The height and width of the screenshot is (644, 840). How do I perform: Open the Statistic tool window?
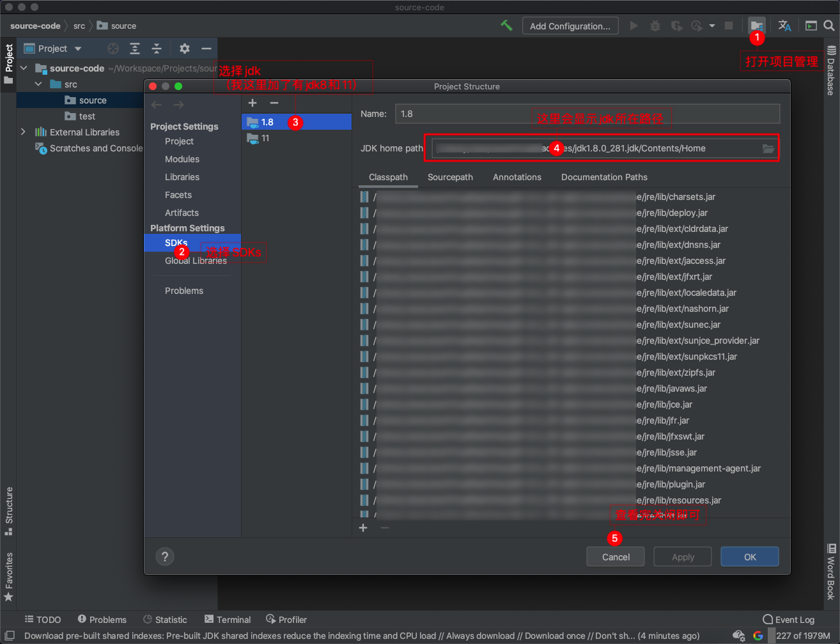tap(165, 620)
